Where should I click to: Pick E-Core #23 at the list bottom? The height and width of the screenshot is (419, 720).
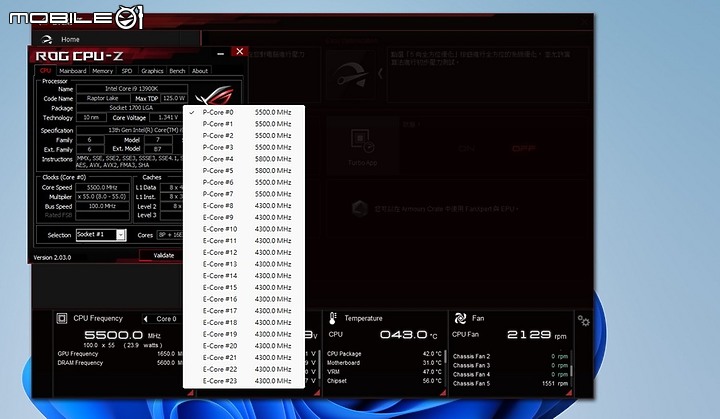pos(243,381)
